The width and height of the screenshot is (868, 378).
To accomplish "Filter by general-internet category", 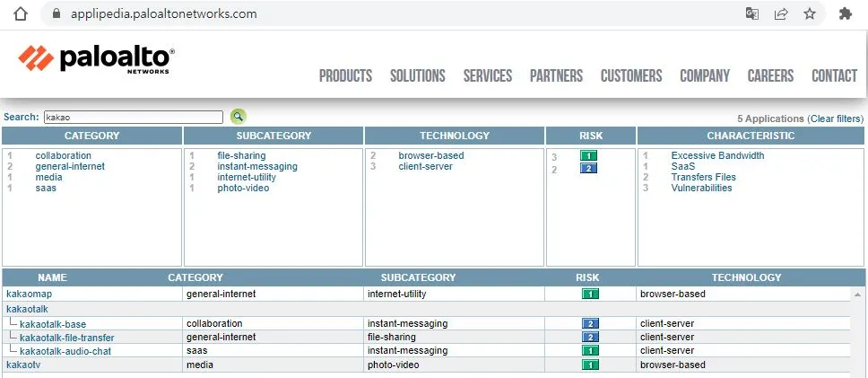I will tap(70, 166).
